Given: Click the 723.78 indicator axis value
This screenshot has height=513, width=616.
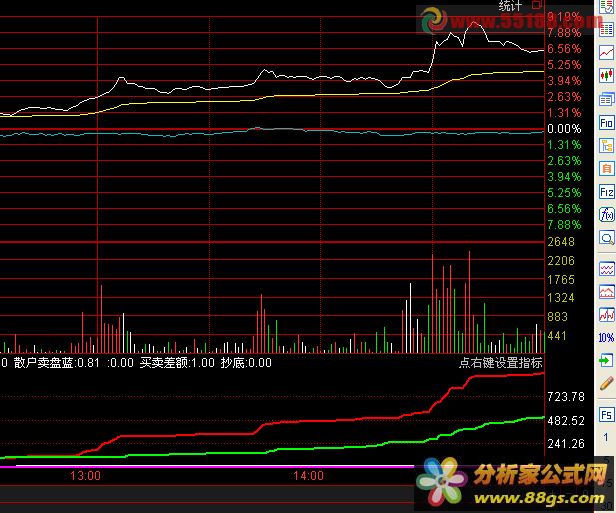Looking at the screenshot, I should [566, 397].
